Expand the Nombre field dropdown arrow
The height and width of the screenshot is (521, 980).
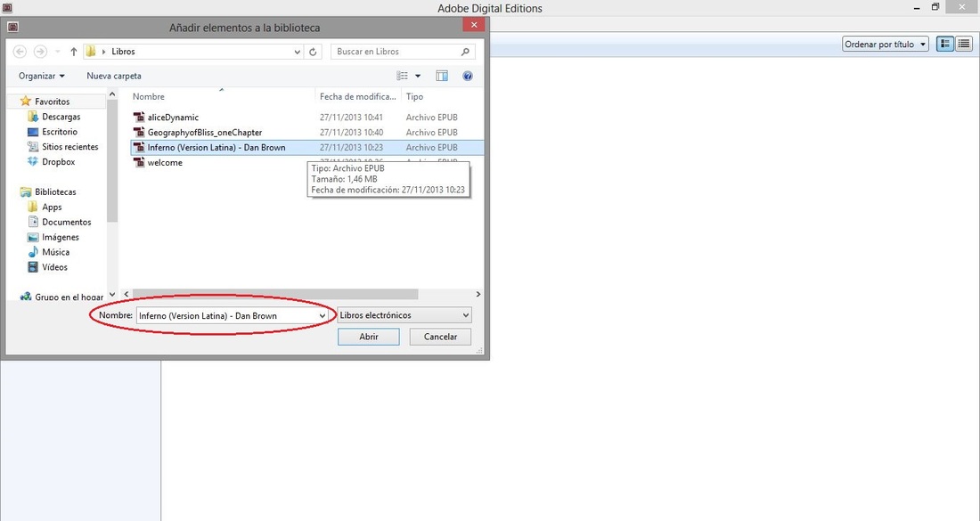(x=323, y=315)
